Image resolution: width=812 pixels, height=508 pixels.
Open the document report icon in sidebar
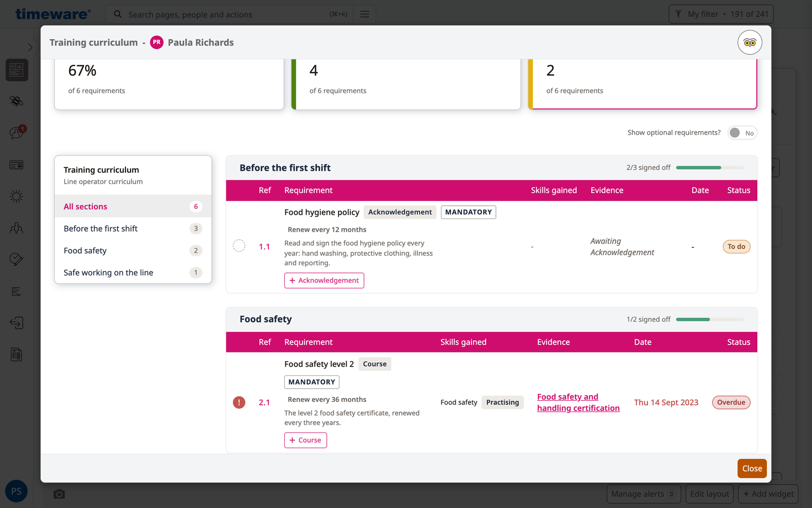pos(16,355)
